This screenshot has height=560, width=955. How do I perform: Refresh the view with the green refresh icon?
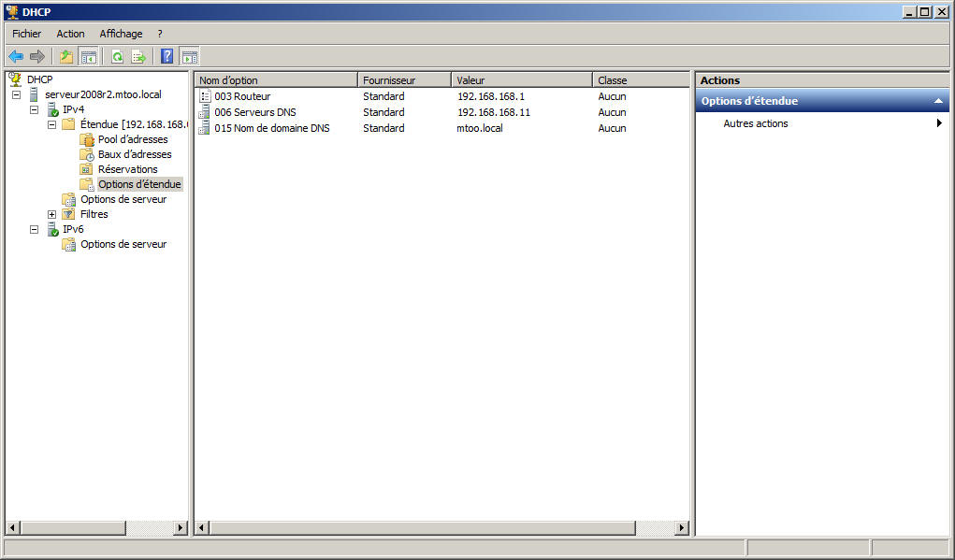(x=117, y=57)
